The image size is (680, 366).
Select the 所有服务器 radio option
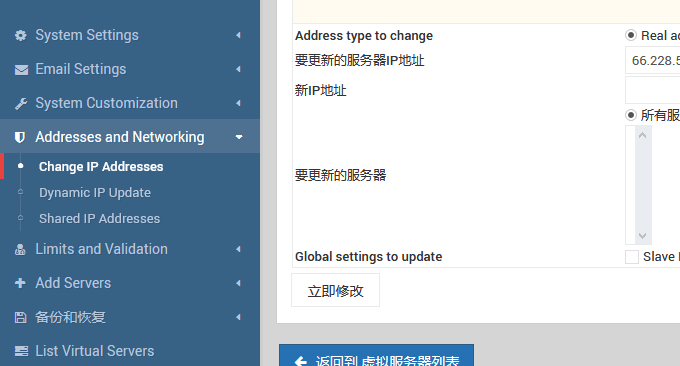click(x=631, y=115)
